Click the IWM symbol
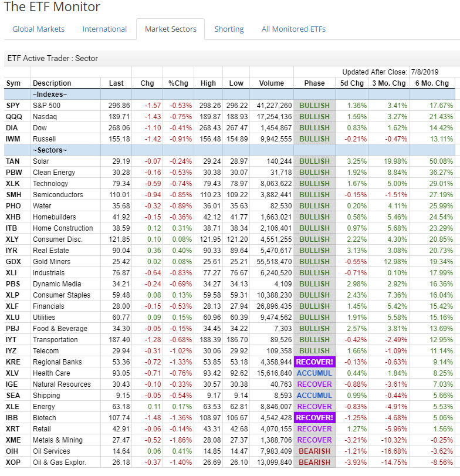The image size is (460, 476). coord(13,139)
